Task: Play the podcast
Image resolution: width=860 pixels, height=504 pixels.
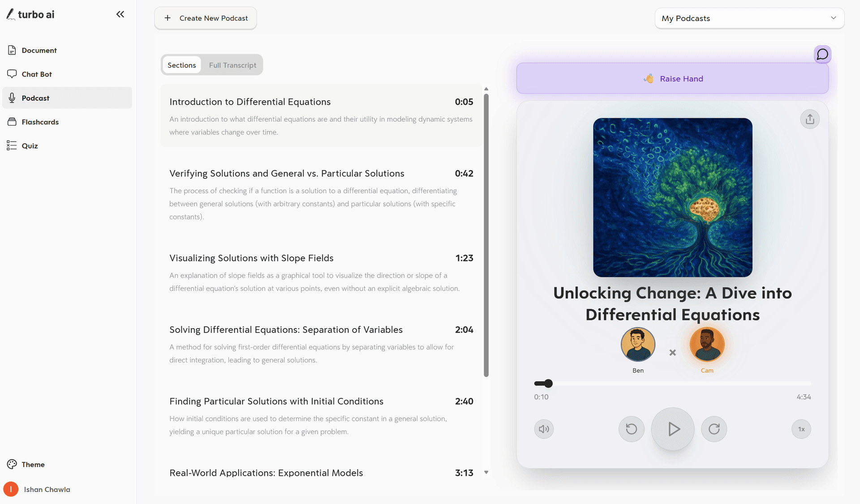Action: 672,429
